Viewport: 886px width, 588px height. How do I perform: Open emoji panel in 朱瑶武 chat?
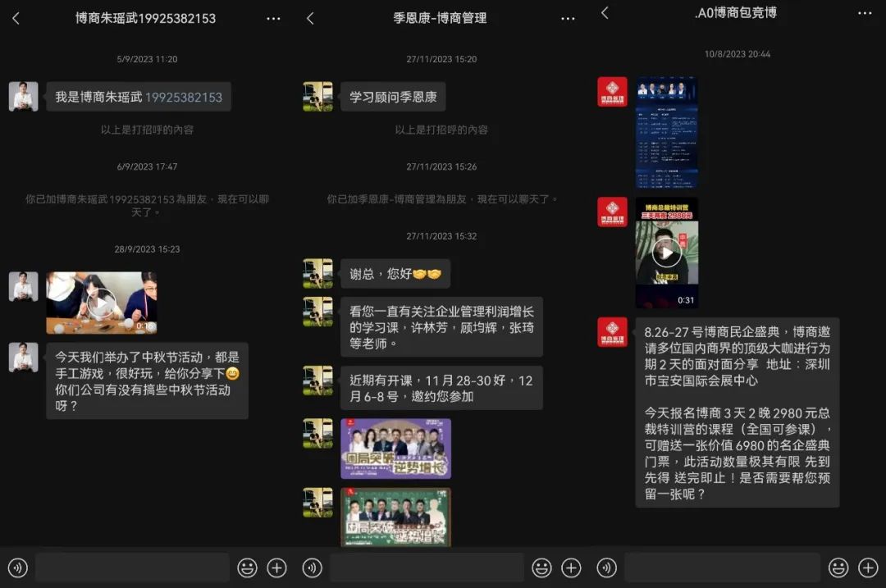pyautogui.click(x=247, y=567)
